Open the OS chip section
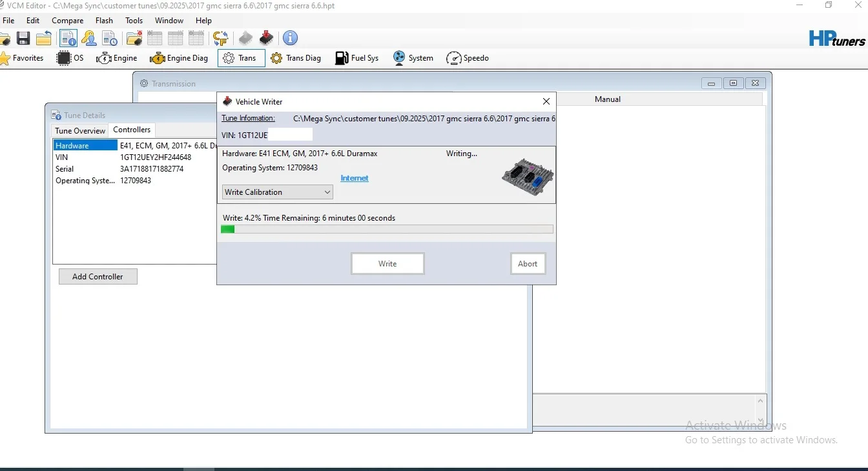This screenshot has width=868, height=471. coord(70,58)
